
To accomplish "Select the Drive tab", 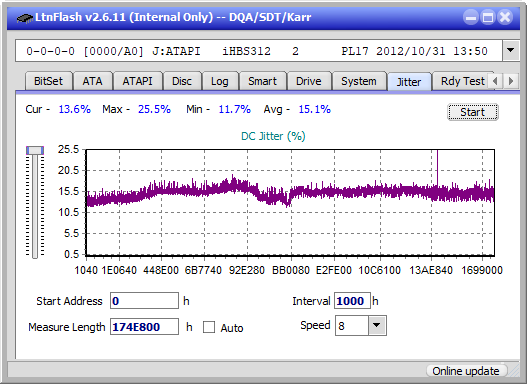I will tap(309, 81).
